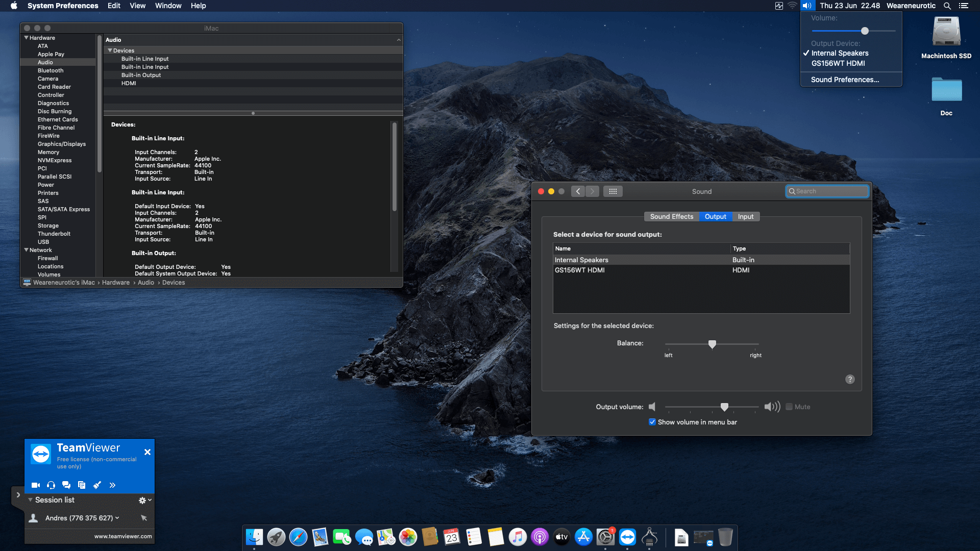Expand TeamViewer panel side arrow tab
This screenshot has height=551, width=980.
(x=18, y=495)
